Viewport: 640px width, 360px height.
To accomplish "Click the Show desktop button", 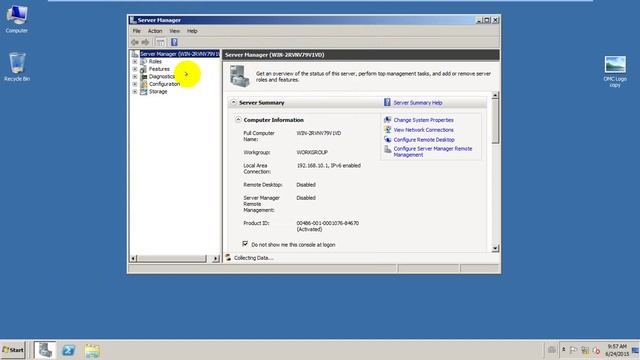I will click(x=636, y=350).
